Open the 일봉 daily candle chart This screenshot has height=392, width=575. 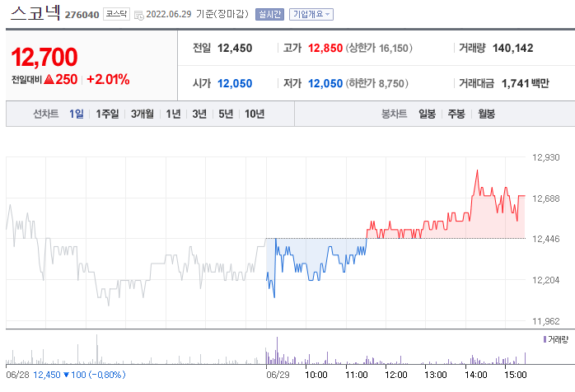pyautogui.click(x=428, y=114)
